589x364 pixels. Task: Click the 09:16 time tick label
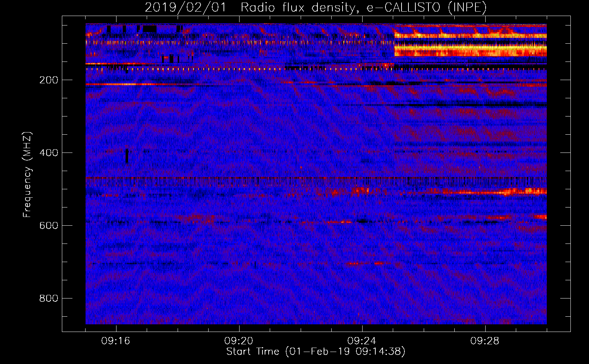click(x=116, y=341)
